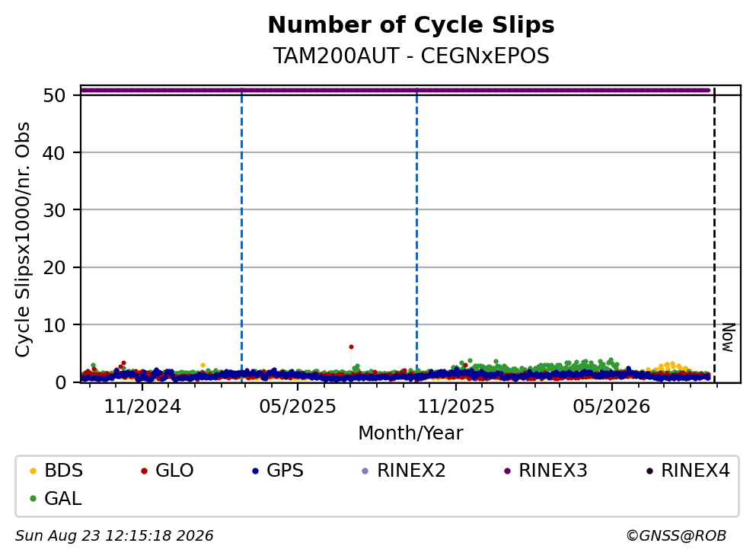Click the blue GPS legend marker

tap(256, 471)
